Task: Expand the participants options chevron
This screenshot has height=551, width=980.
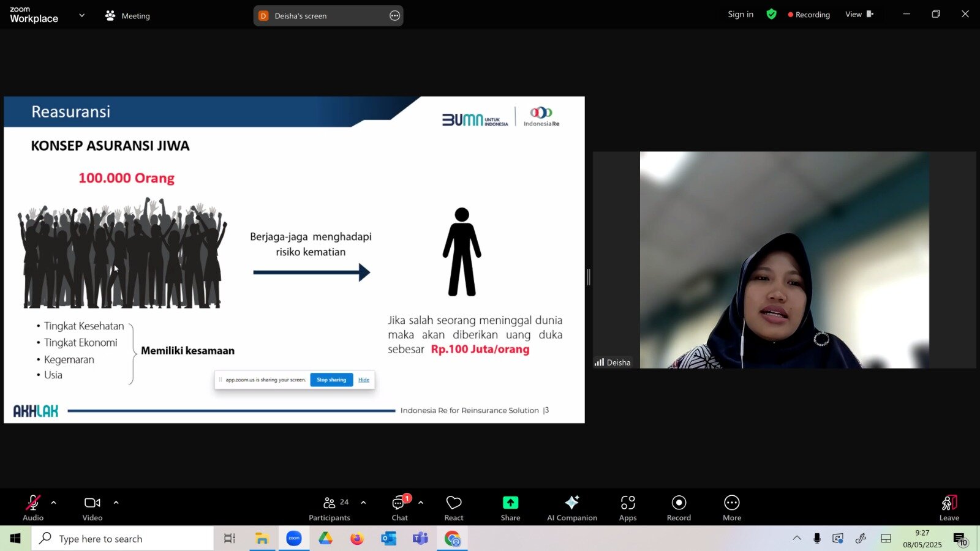Action: point(363,503)
